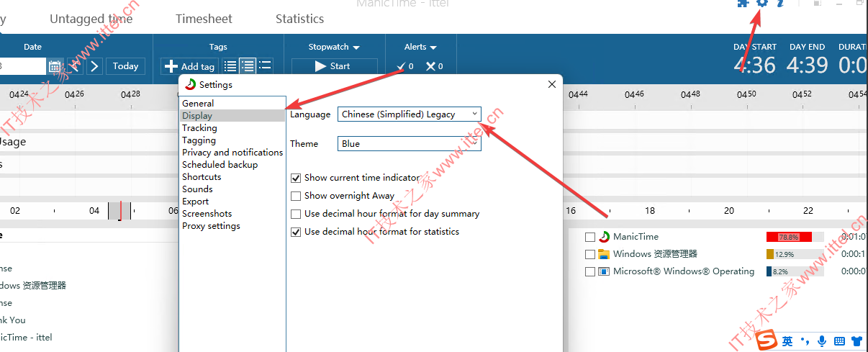Toggle Sogou English/Chinese mode 英
The height and width of the screenshot is (352, 868).
pyautogui.click(x=787, y=340)
